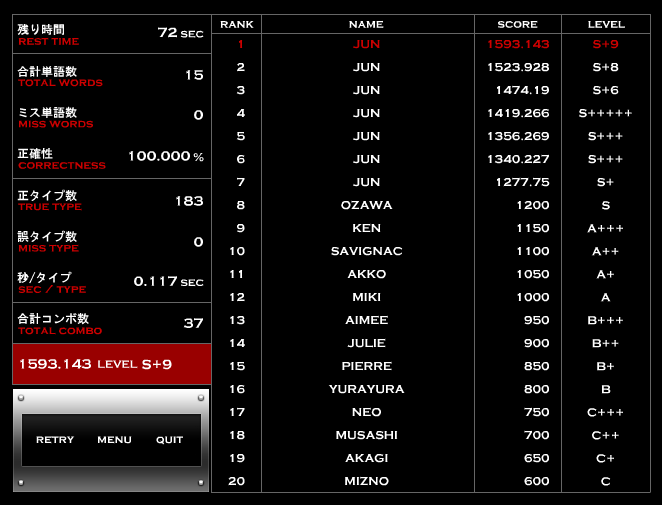Image resolution: width=662 pixels, height=505 pixels.
Task: Select player name YURAYURA
Action: [366, 389]
